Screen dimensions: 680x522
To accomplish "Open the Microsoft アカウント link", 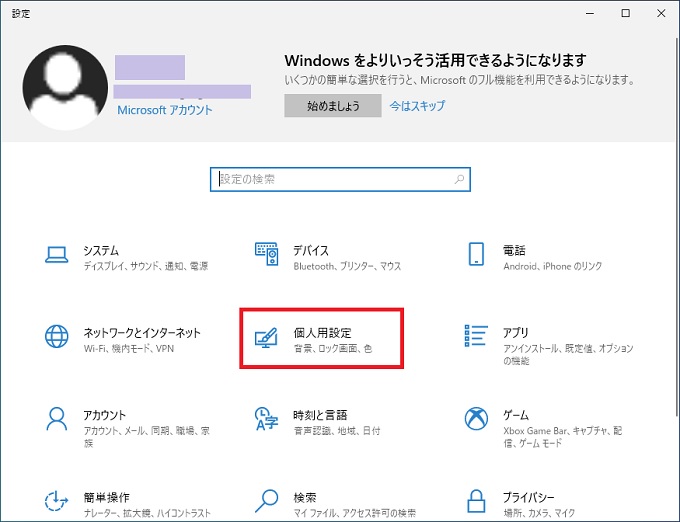I will (165, 110).
